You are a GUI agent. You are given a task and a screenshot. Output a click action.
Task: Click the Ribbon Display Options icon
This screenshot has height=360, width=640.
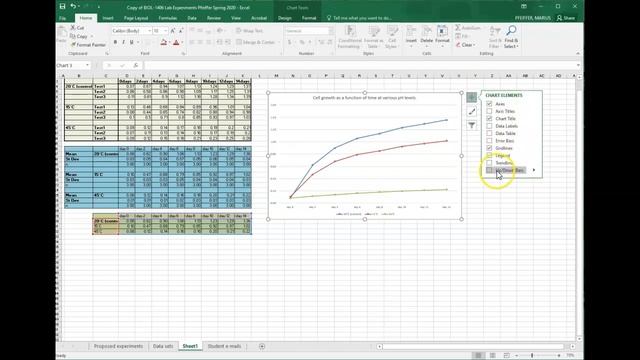pyautogui.click(x=524, y=6)
